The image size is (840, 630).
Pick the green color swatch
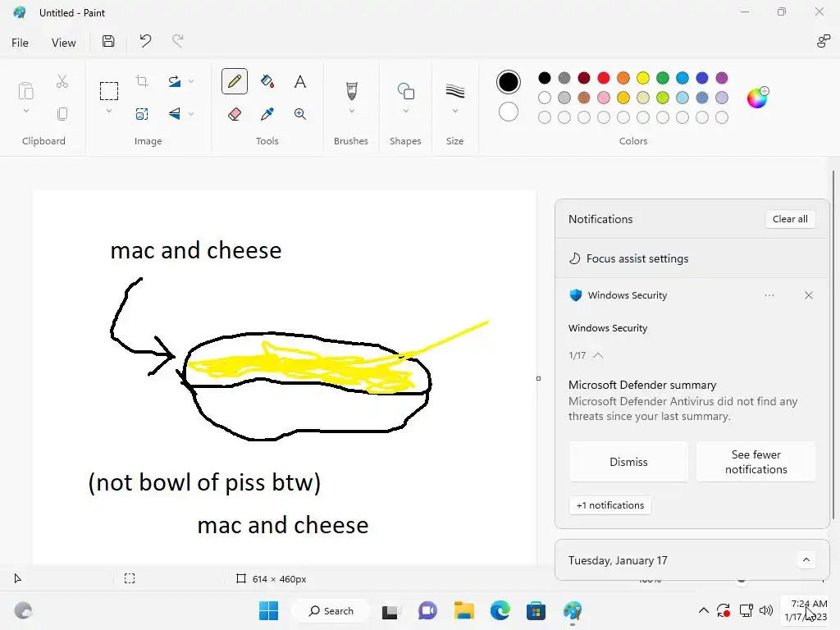[x=663, y=78]
